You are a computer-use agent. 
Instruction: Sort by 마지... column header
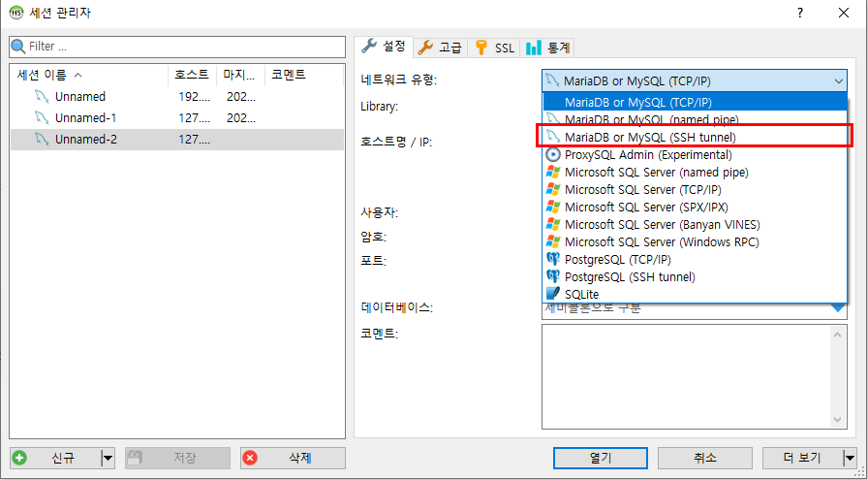[241, 75]
